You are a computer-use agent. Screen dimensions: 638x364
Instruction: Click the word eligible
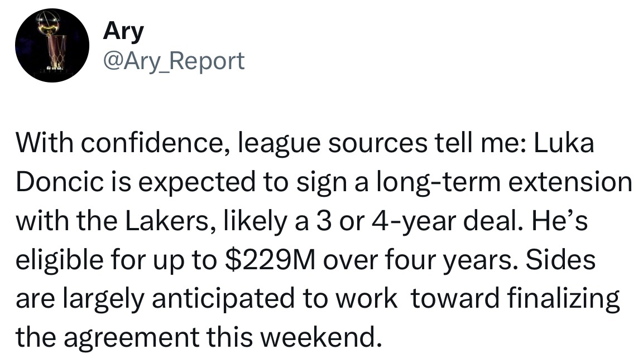pyautogui.click(x=58, y=260)
